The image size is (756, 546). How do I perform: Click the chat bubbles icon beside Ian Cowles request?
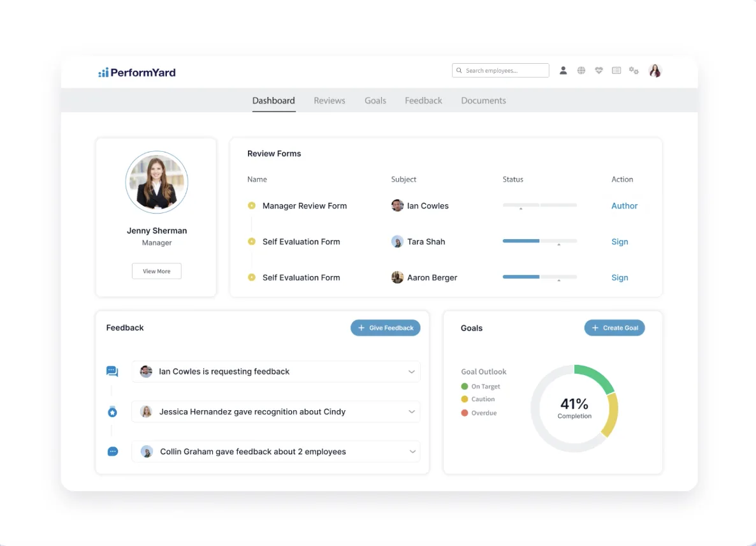point(112,371)
